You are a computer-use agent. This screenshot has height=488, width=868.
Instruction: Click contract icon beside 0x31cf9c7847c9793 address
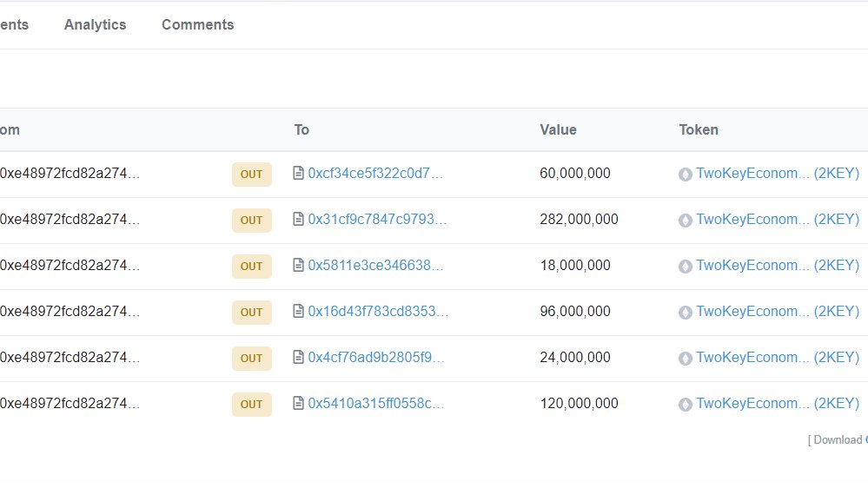coord(298,219)
